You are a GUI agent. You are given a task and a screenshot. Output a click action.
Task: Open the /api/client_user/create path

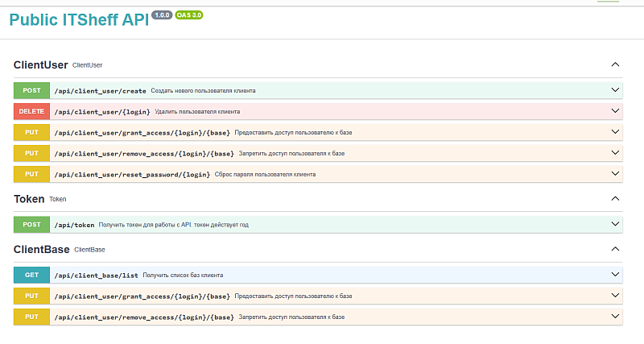100,91
